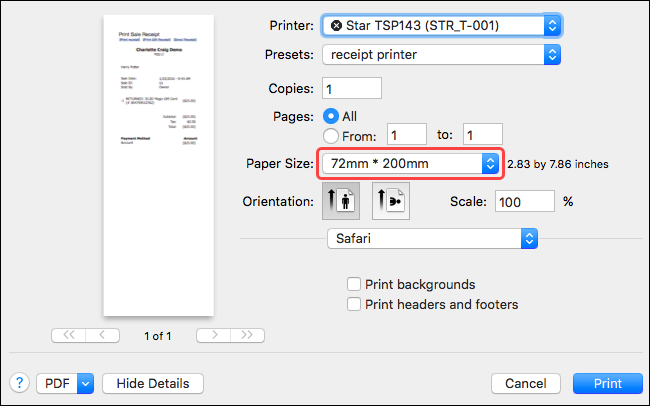Click the to page number field

483,134
